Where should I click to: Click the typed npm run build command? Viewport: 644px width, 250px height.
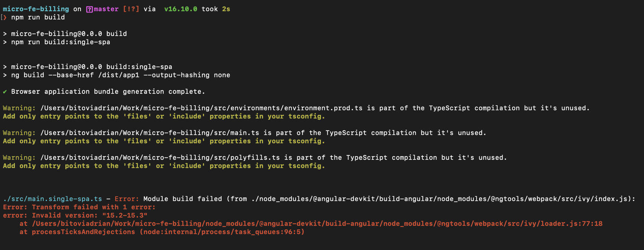tap(38, 17)
